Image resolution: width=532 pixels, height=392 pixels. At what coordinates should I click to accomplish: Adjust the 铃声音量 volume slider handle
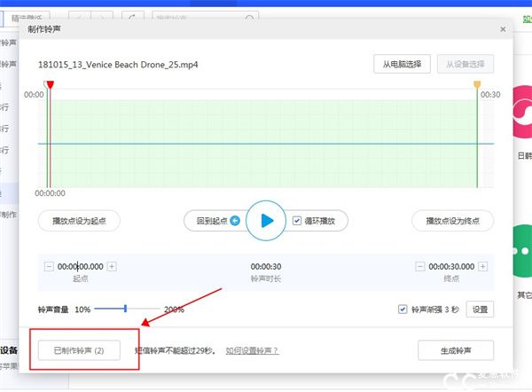point(126,309)
